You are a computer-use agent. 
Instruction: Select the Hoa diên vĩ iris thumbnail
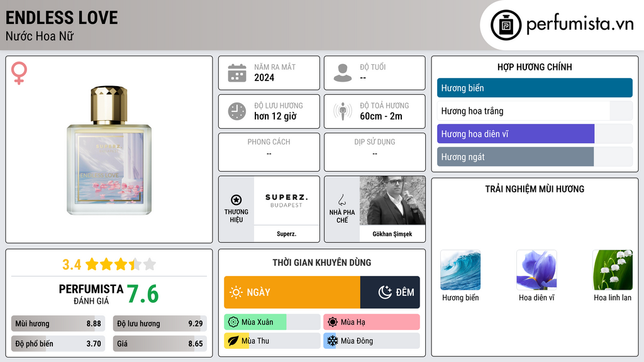coord(536,270)
